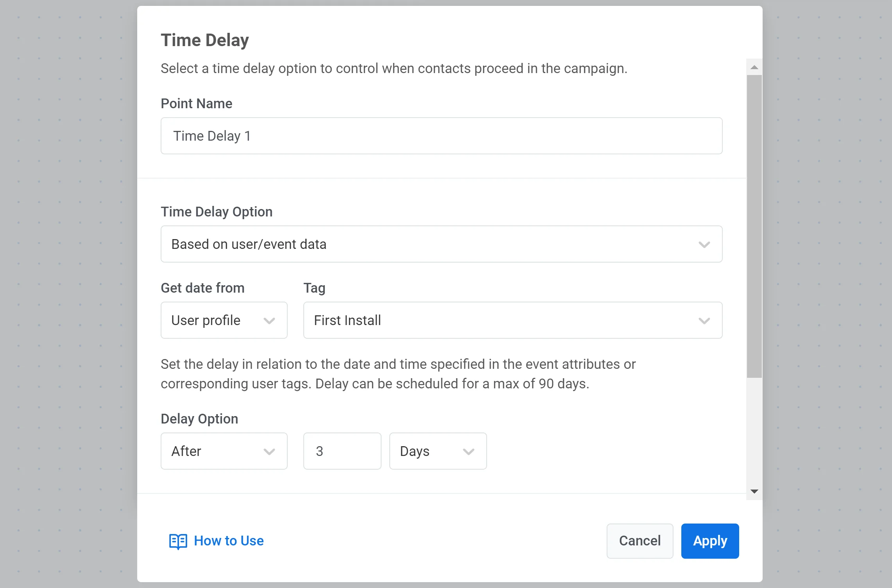Viewport: 892px width, 588px height.
Task: Open the First Install tag dropdown
Action: pyautogui.click(x=512, y=320)
